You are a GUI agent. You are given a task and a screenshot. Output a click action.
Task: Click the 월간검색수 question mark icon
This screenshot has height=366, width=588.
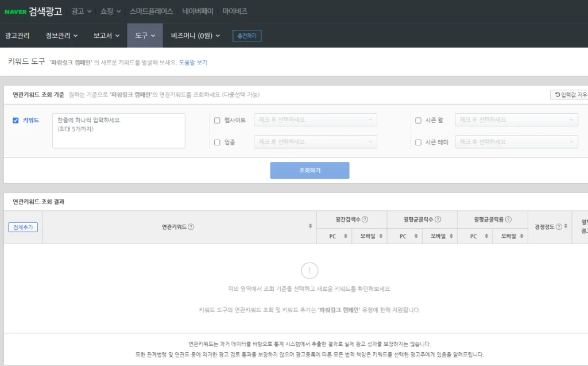pyautogui.click(x=366, y=218)
